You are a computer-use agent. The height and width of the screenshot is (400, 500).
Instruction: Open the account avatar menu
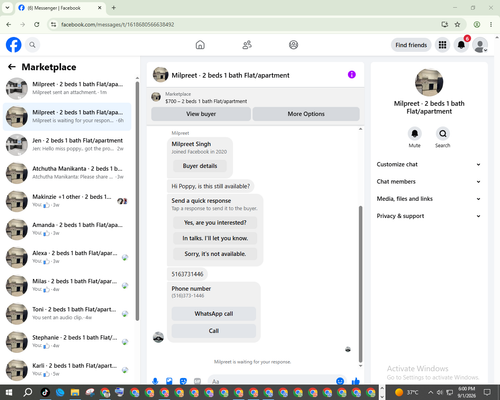pos(480,45)
